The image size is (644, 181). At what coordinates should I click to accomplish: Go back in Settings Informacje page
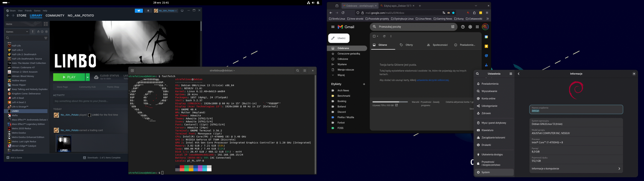(519, 74)
